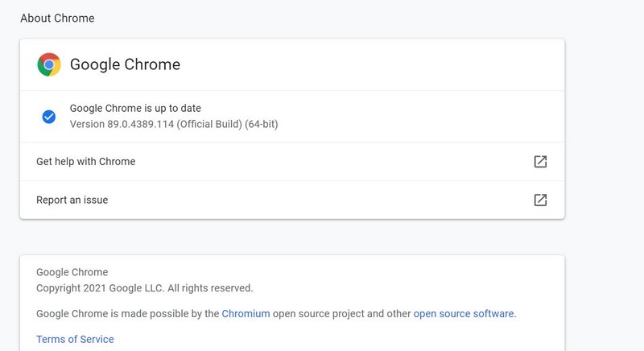Viewport: 644px width, 351px height.
Task: Click the Google Chrome logo icon
Action: tap(49, 64)
